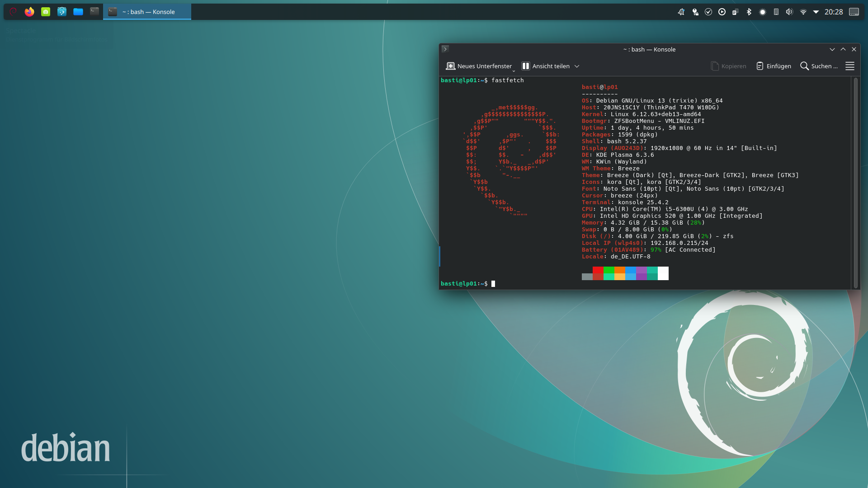Click the circled checkmark tray icon
This screenshot has width=868, height=488.
tap(708, 12)
